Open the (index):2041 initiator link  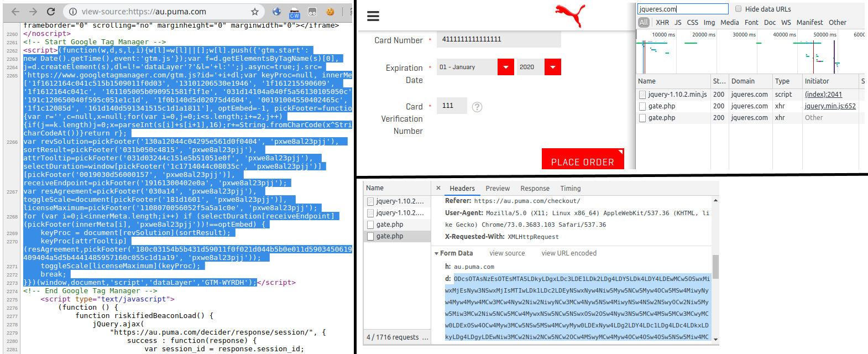click(x=823, y=95)
